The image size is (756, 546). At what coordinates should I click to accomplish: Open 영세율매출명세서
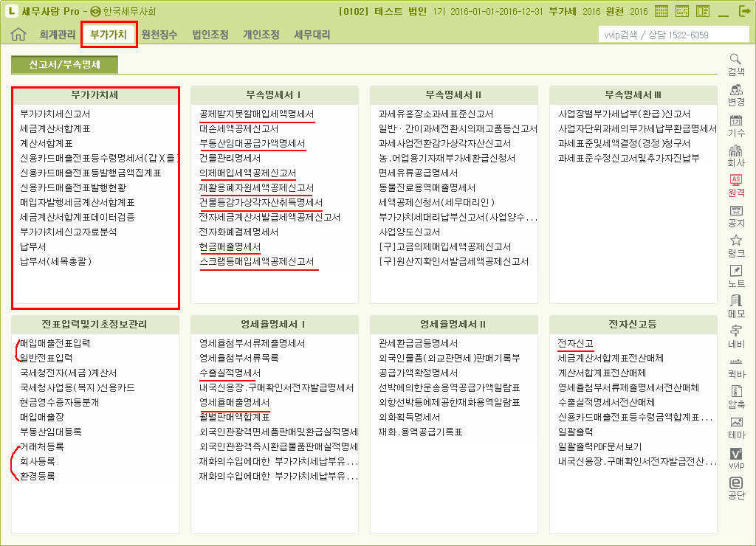234,402
